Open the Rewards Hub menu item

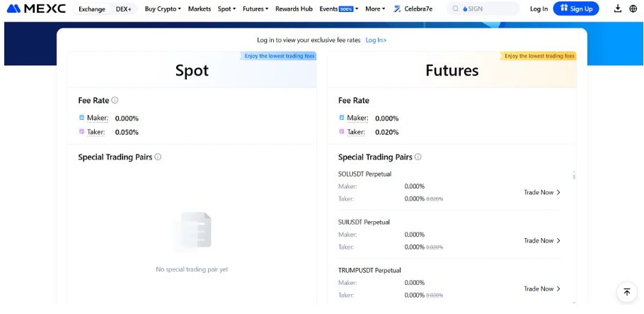[294, 9]
